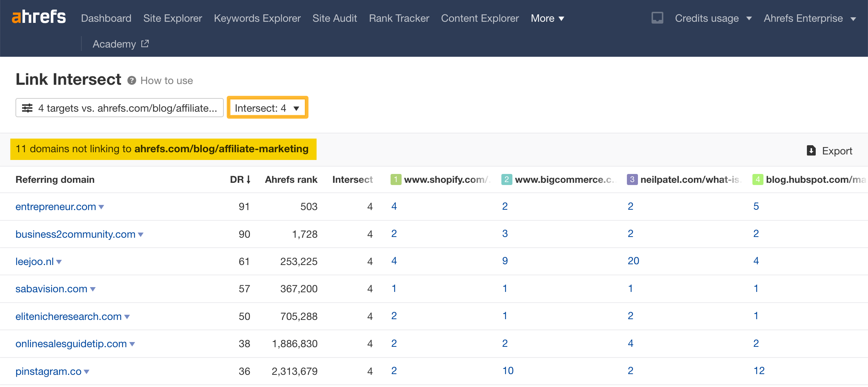Click Intersect column header
Viewport: 868px width, 387px height.
(x=353, y=179)
